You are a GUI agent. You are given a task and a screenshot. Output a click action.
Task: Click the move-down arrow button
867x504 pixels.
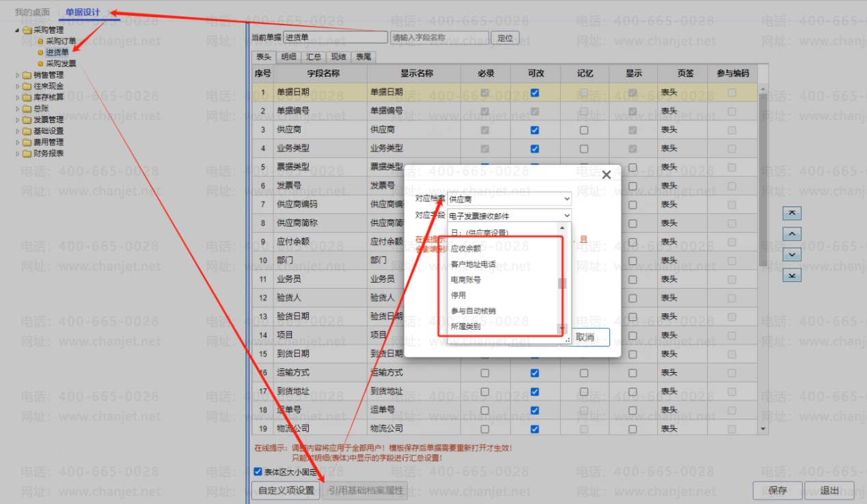(791, 255)
